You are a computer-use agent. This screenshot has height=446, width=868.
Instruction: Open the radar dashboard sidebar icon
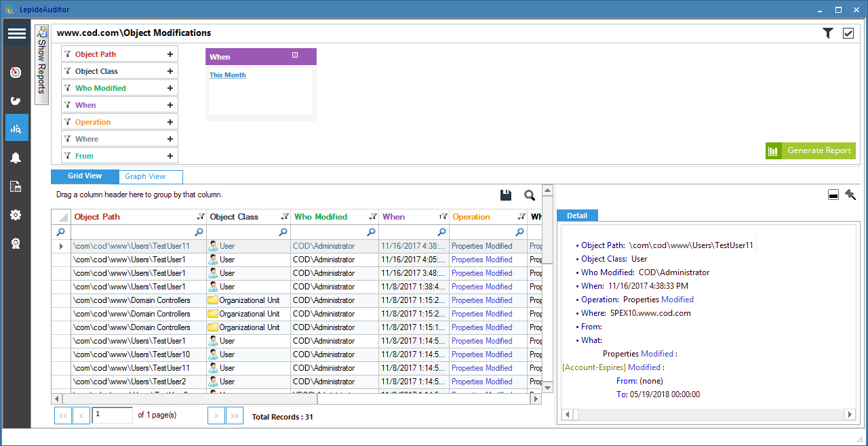(16, 73)
